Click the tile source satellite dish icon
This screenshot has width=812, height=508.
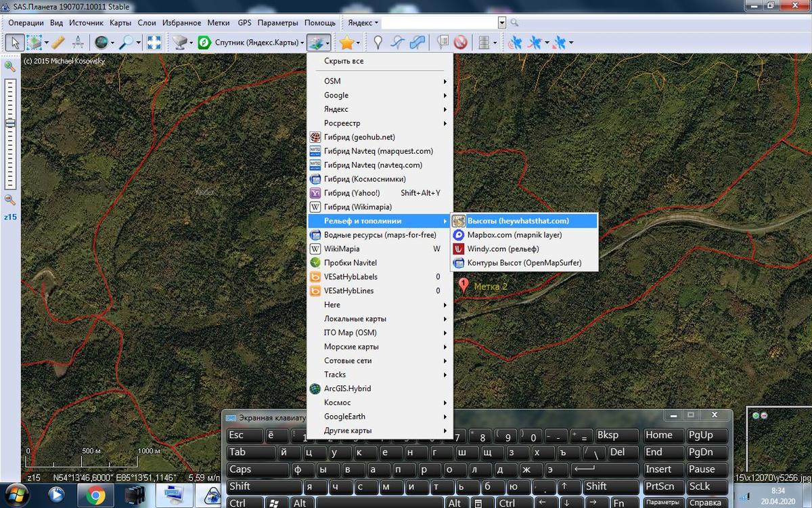click(179, 43)
